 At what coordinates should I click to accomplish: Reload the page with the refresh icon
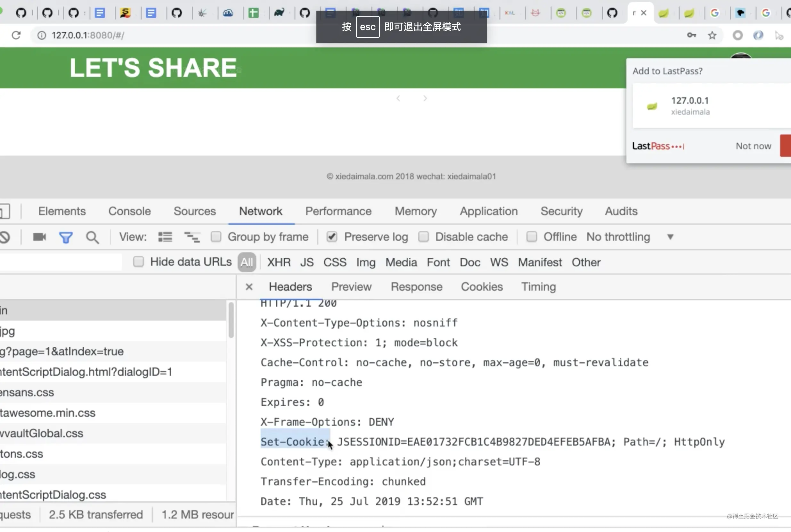tap(16, 35)
